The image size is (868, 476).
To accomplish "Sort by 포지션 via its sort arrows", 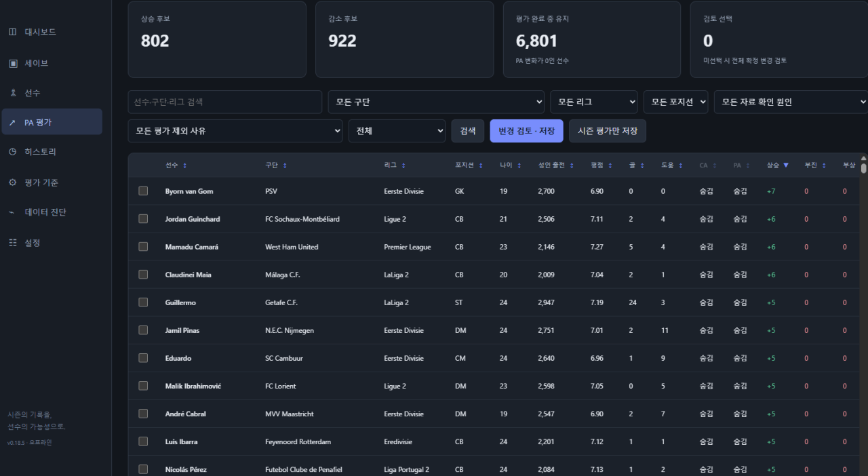I will click(481, 165).
